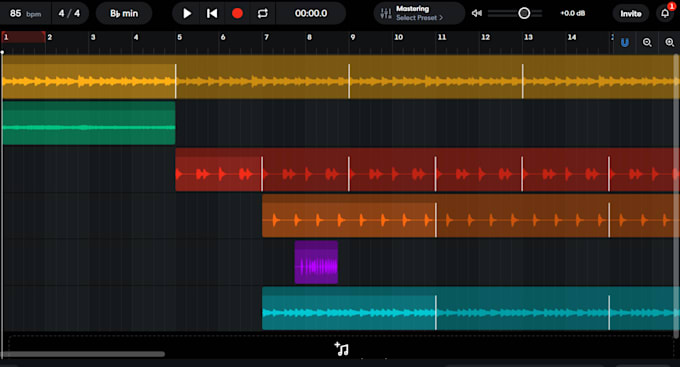Zoom in the timeline
The width and height of the screenshot is (680, 367).
pos(670,43)
